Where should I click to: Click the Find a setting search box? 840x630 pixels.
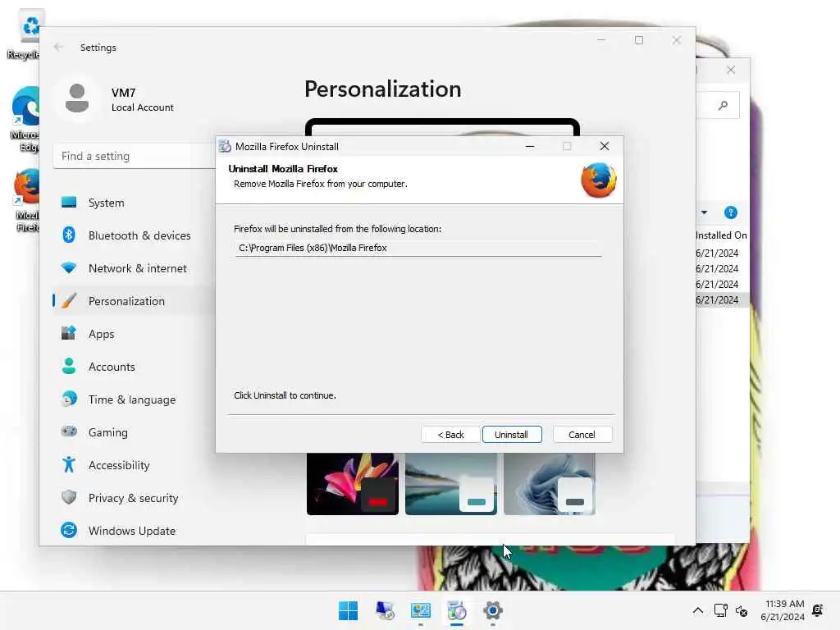[x=134, y=157]
